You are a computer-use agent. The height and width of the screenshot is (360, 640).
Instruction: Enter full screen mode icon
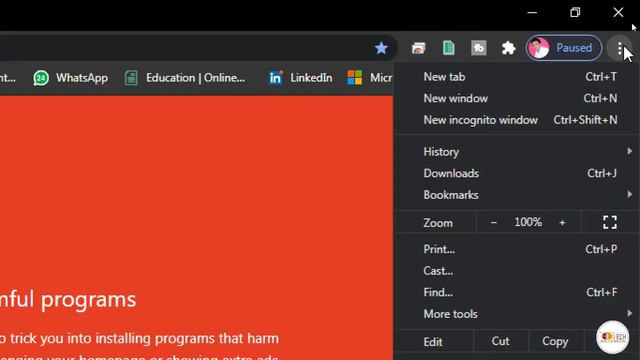610,222
